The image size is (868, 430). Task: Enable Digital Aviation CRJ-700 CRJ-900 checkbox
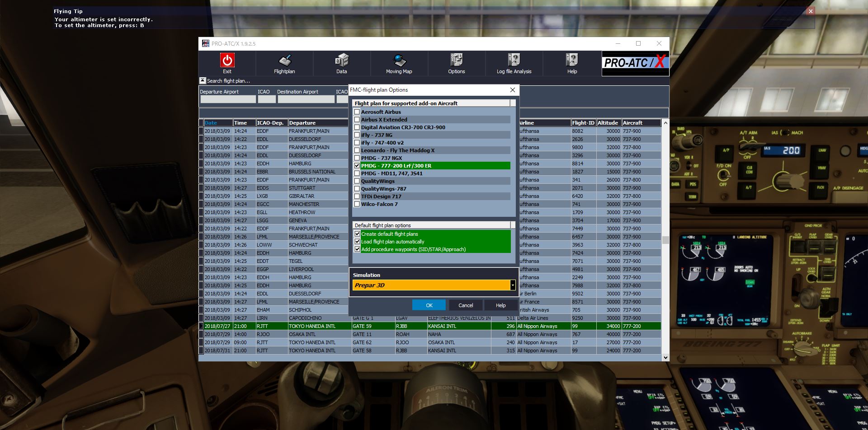point(357,127)
